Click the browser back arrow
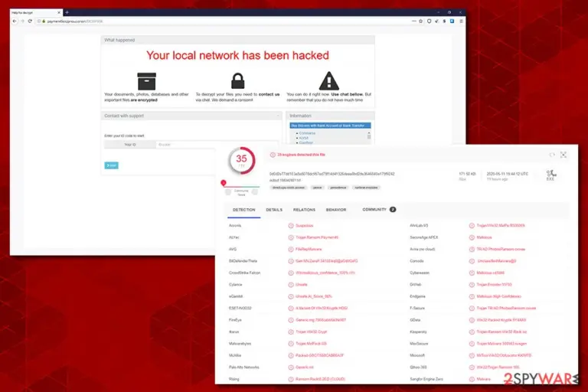 (15, 21)
